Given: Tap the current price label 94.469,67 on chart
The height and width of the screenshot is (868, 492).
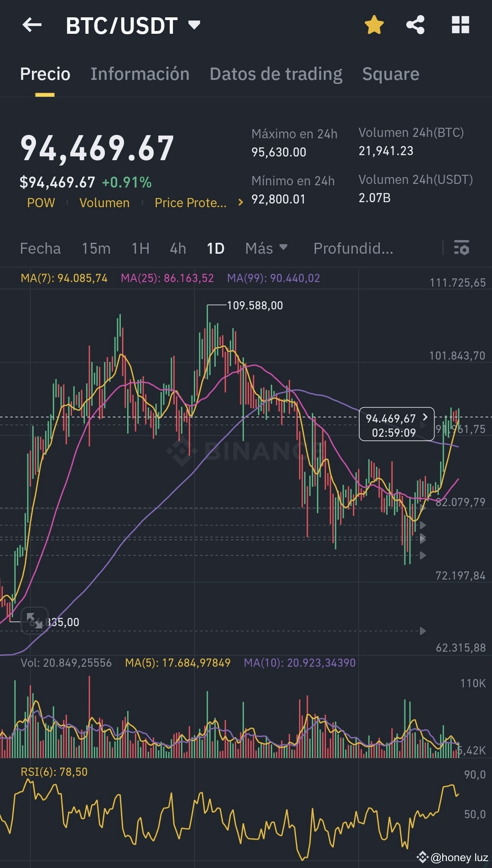Looking at the screenshot, I should [397, 424].
